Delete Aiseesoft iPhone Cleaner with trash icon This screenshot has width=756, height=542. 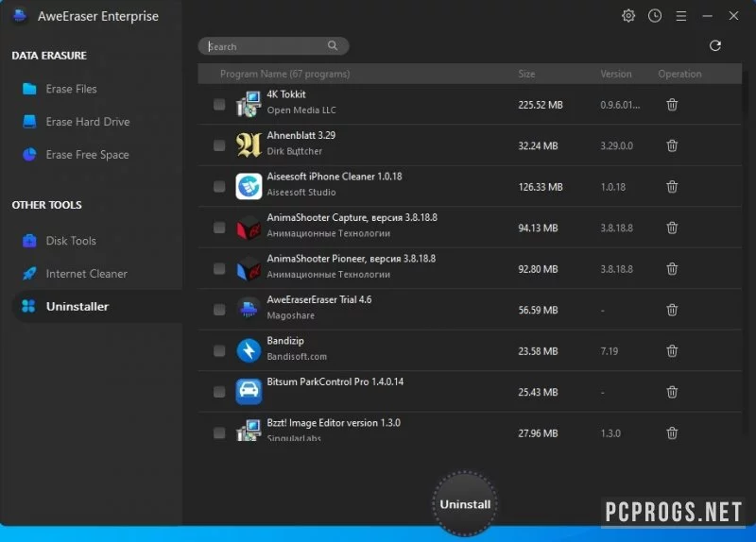click(x=672, y=186)
